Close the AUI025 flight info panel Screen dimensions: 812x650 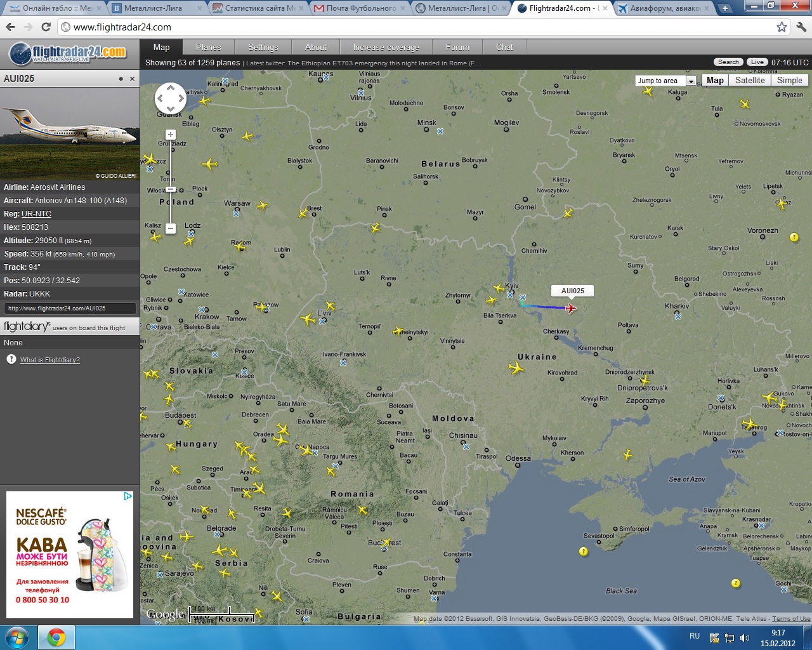[x=132, y=79]
